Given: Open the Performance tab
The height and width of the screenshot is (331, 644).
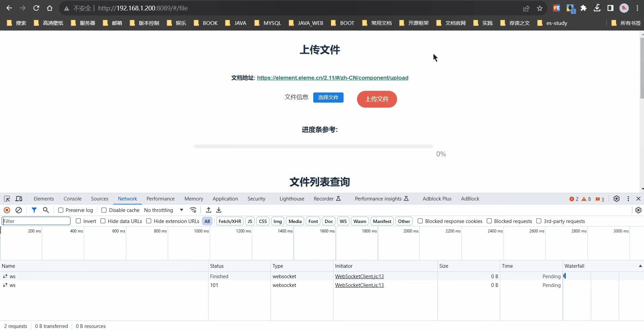Looking at the screenshot, I should coord(161,199).
